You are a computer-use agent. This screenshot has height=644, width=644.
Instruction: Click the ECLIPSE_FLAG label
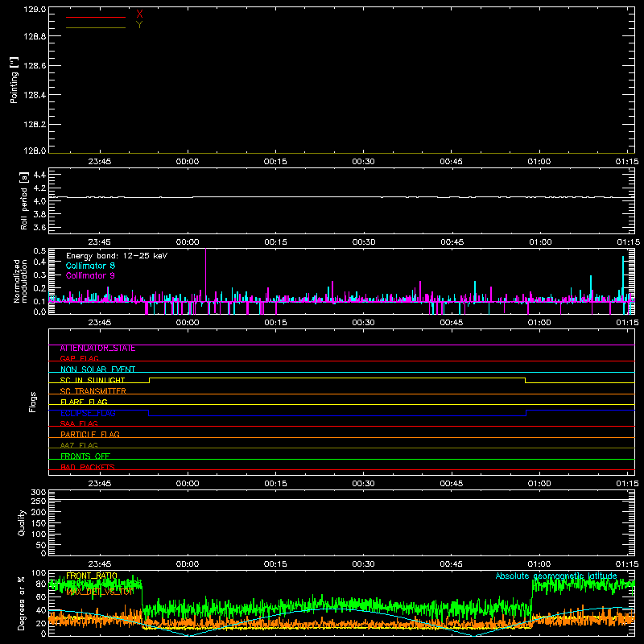(x=88, y=413)
